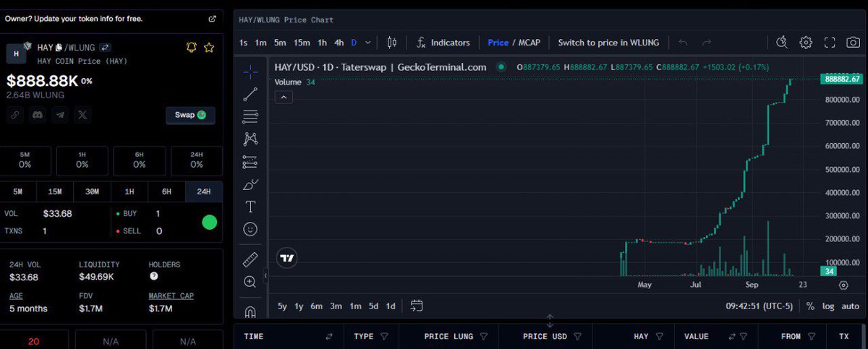
Task: Open PRICE USD column filter
Action: pyautogui.click(x=576, y=336)
